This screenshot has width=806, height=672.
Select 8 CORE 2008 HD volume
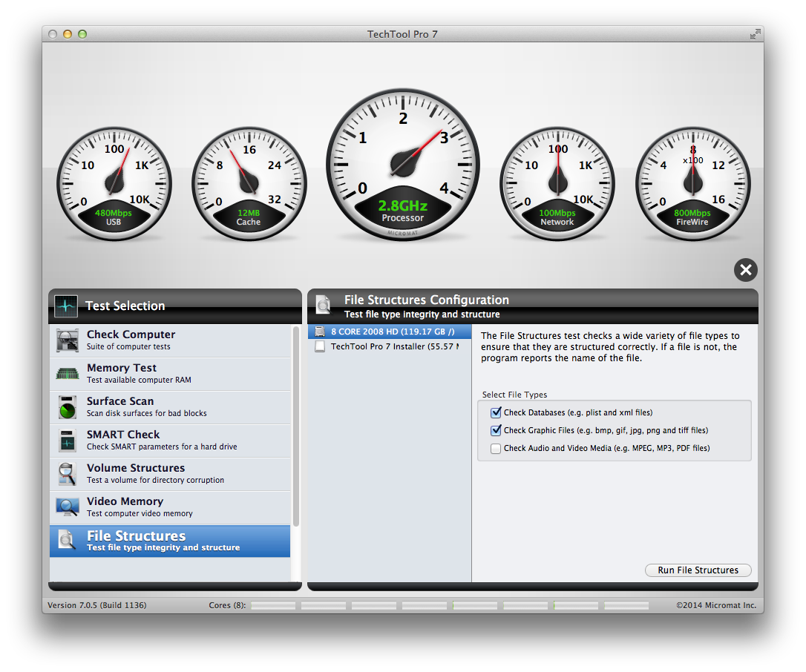click(x=390, y=332)
